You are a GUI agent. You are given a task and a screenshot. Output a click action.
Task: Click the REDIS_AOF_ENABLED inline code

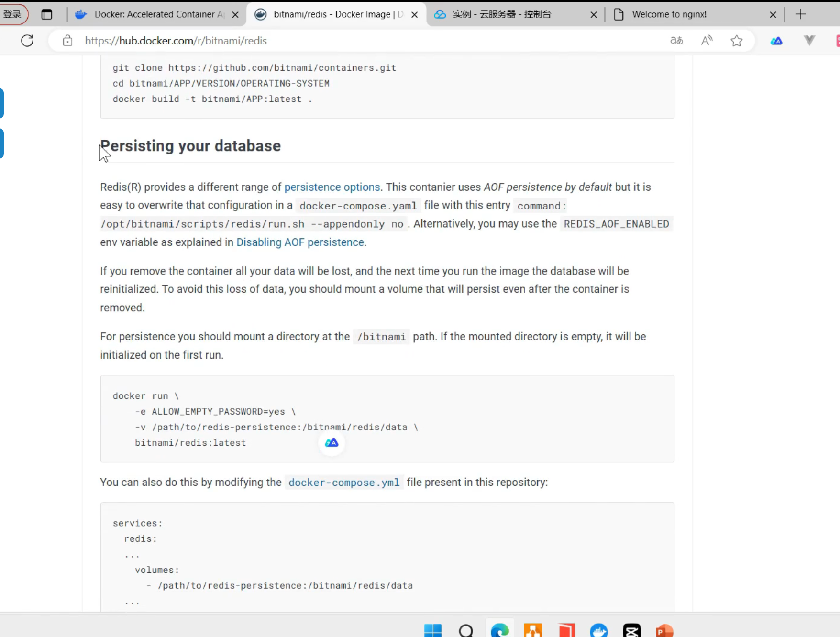click(617, 224)
